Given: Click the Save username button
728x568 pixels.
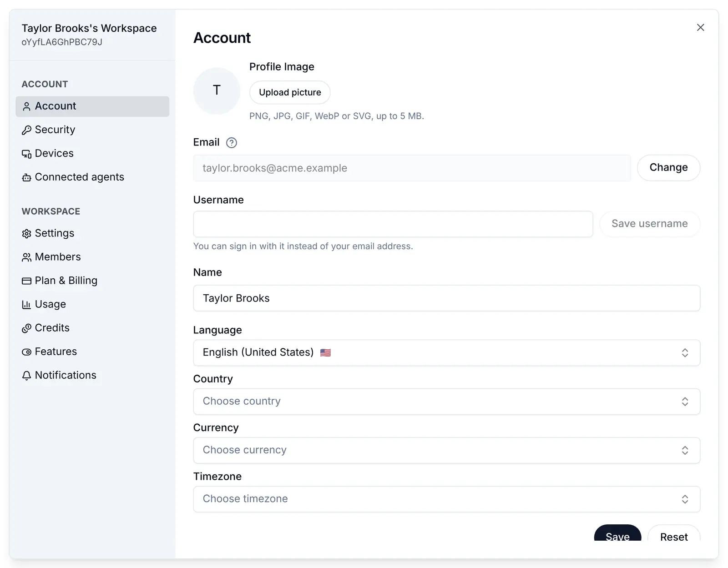Looking at the screenshot, I should [650, 224].
